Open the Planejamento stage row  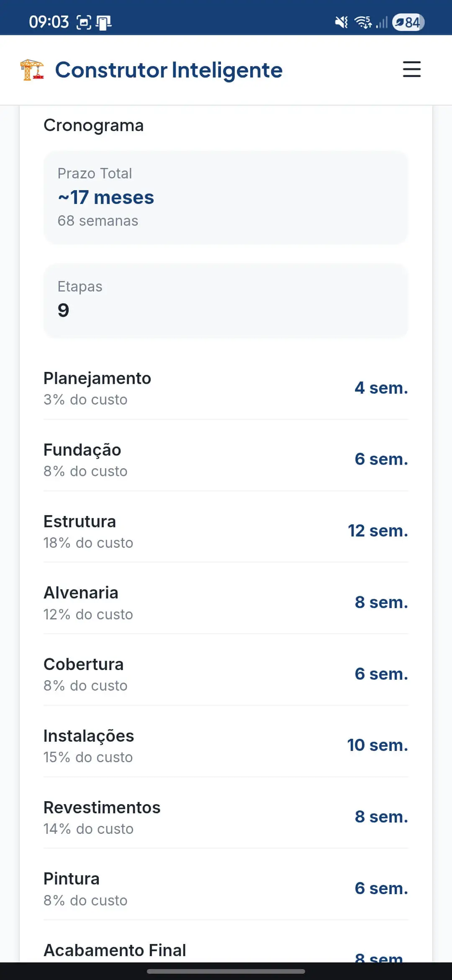226,388
